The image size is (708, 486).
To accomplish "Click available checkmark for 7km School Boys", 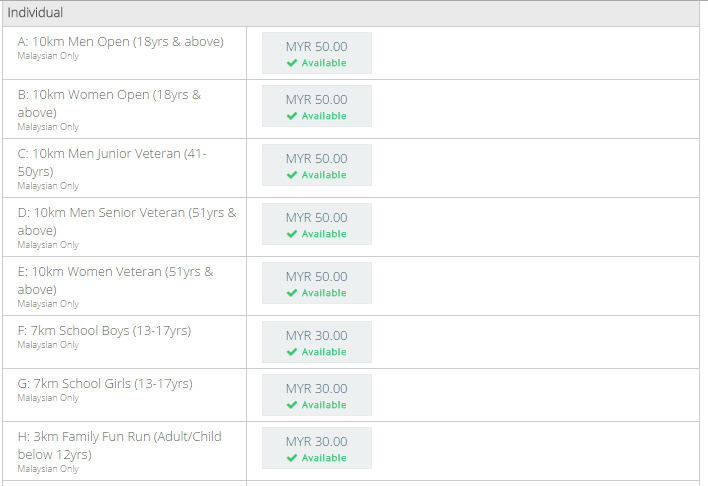I will [292, 352].
